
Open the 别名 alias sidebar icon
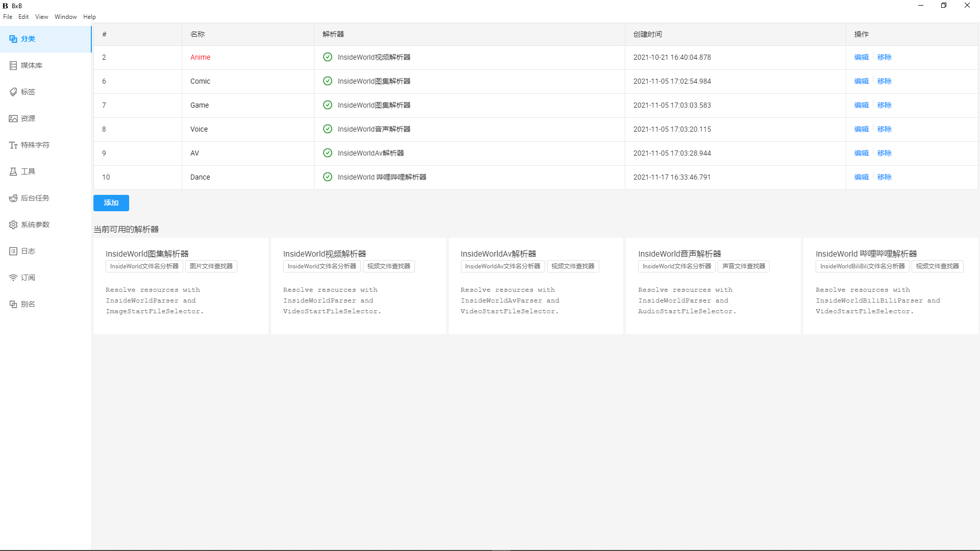point(13,304)
